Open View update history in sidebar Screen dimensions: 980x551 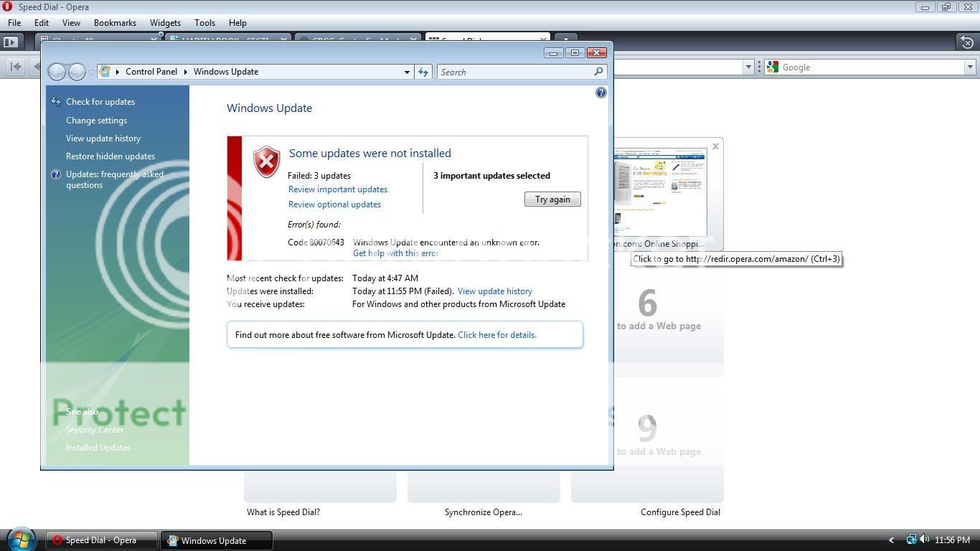[103, 138]
